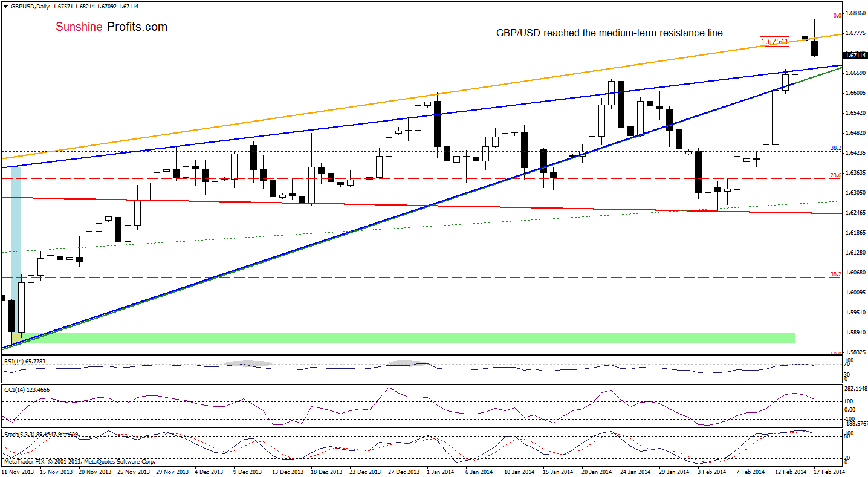Viewport: 868px width, 477px height.
Task: Click the 1.63050 price axis value
Action: click(x=857, y=192)
